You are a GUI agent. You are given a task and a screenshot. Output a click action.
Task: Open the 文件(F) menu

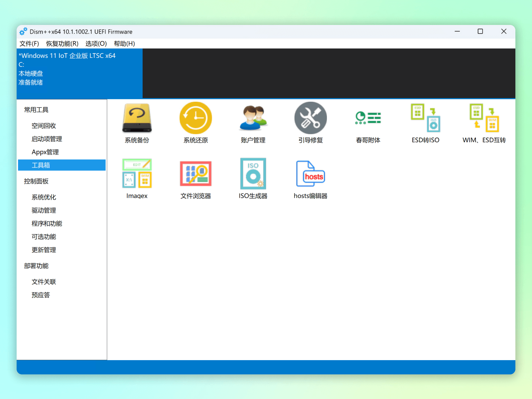[x=29, y=44]
